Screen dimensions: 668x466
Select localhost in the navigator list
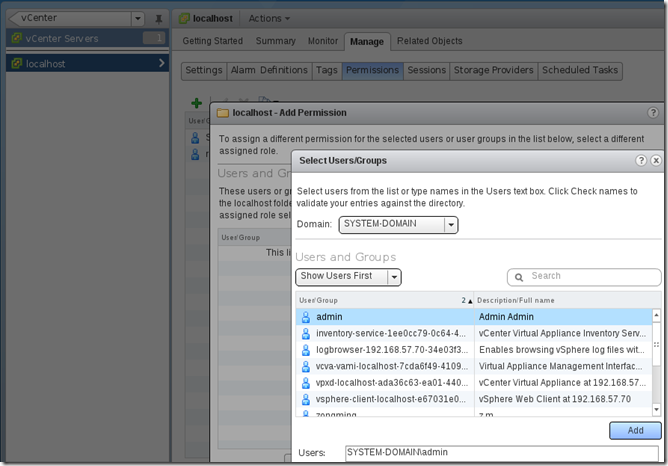coord(87,63)
